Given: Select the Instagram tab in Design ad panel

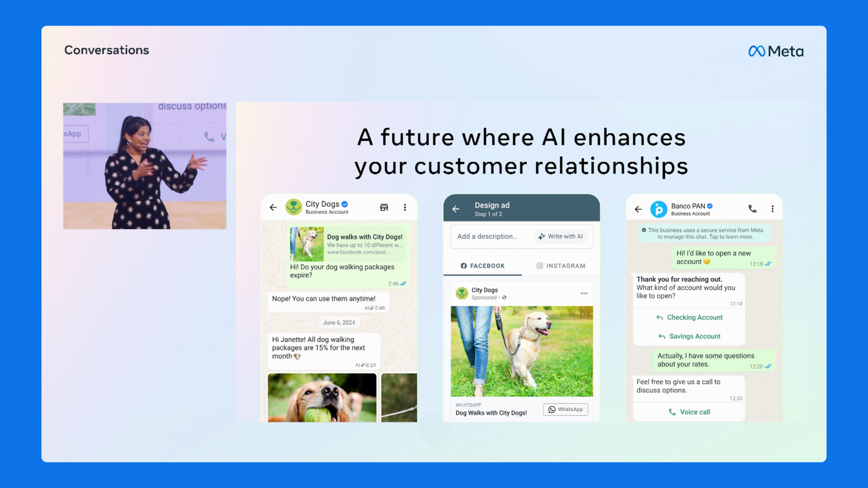Looking at the screenshot, I should [x=560, y=266].
